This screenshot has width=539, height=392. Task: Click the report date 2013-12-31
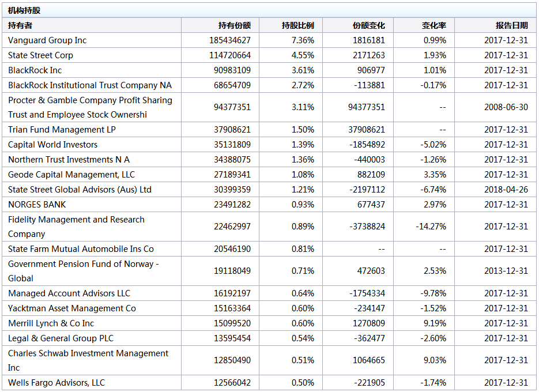[506, 271]
